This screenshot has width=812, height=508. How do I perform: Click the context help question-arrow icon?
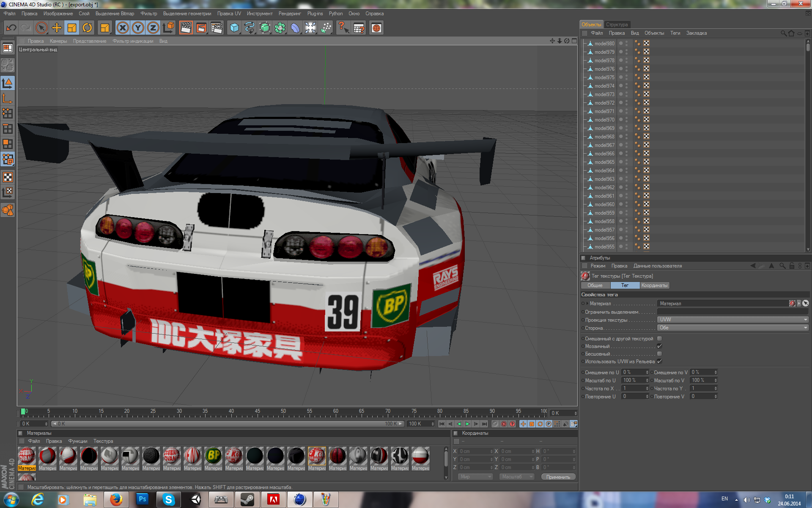(x=343, y=28)
